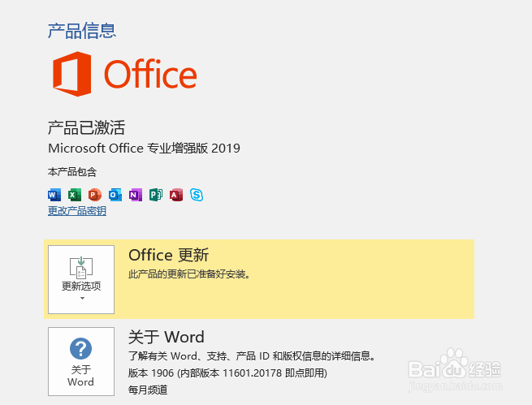Open the 更新选项 dropdown button
532x405 pixels.
[81, 279]
